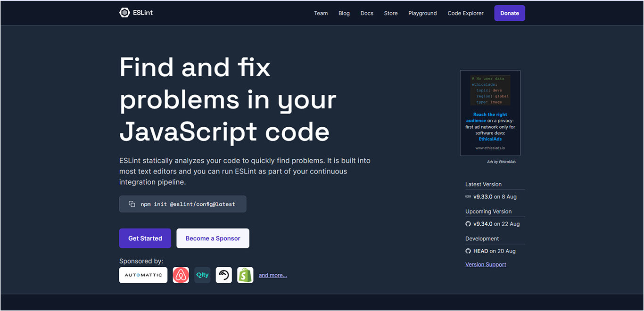The width and height of the screenshot is (644, 311).
Task: Open the Automattic sponsor logo
Action: point(143,275)
